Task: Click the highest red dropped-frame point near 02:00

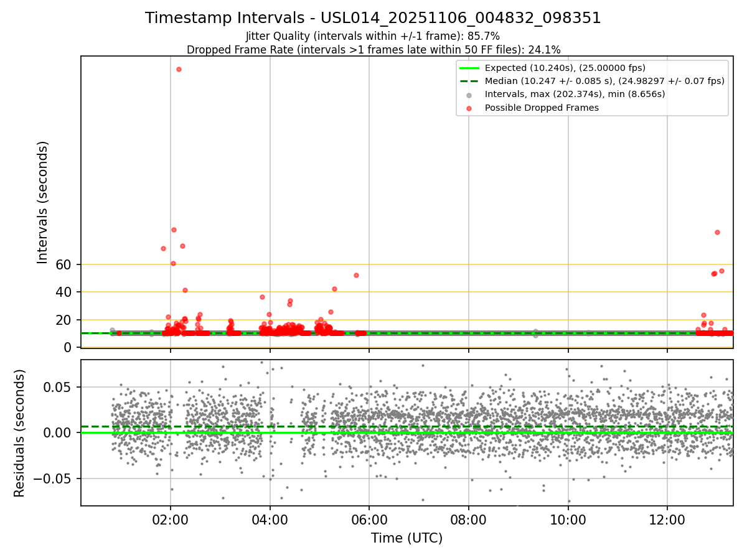Action: click(179, 69)
